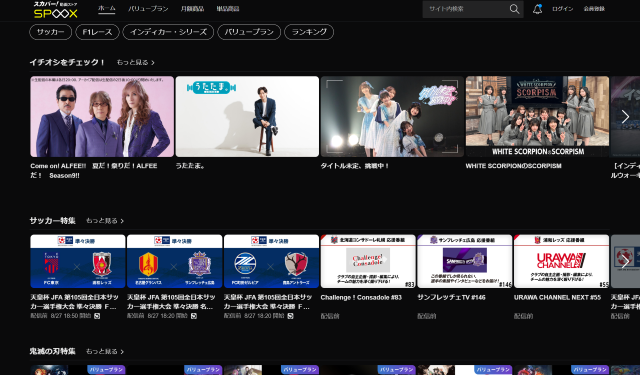Image resolution: width=640 pixels, height=375 pixels.
Task: Select F1レース category chip
Action: tap(97, 32)
